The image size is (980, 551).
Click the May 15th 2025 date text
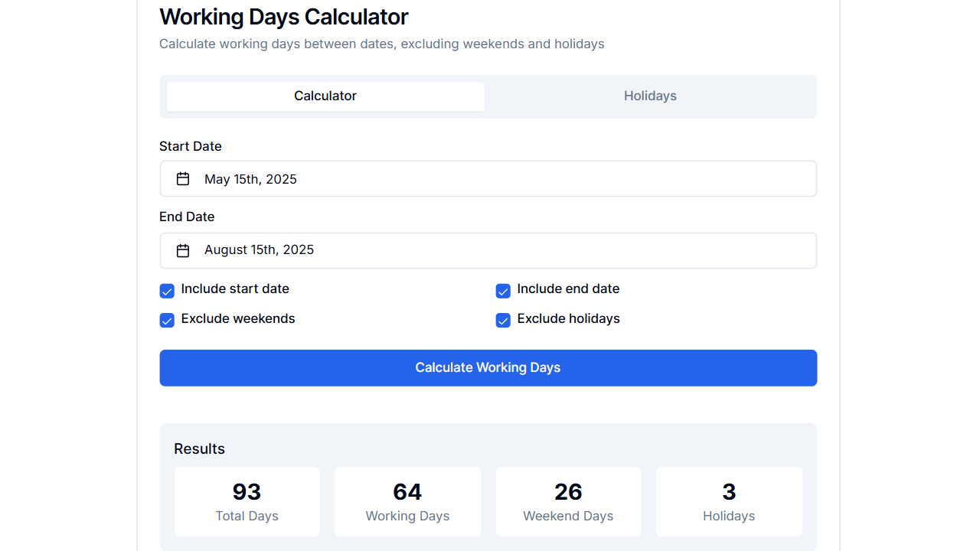[x=250, y=178]
